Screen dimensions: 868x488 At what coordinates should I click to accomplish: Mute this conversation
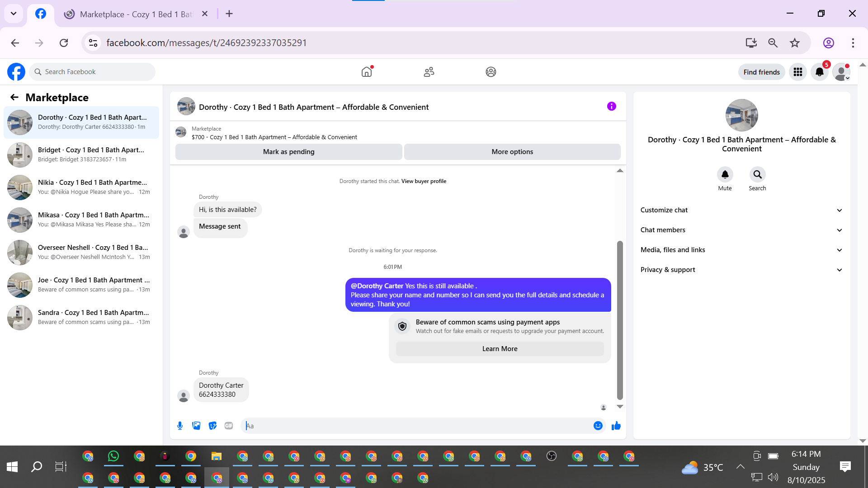(725, 174)
